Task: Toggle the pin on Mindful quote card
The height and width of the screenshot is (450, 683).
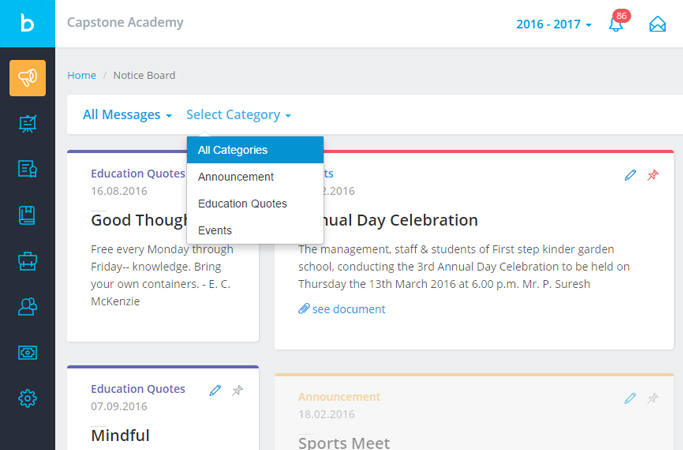Action: (x=237, y=390)
